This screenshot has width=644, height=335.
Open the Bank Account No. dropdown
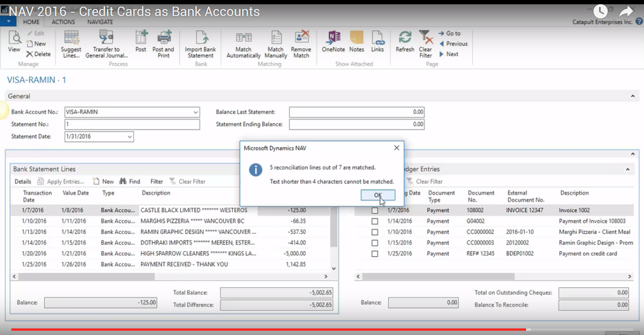point(196,112)
